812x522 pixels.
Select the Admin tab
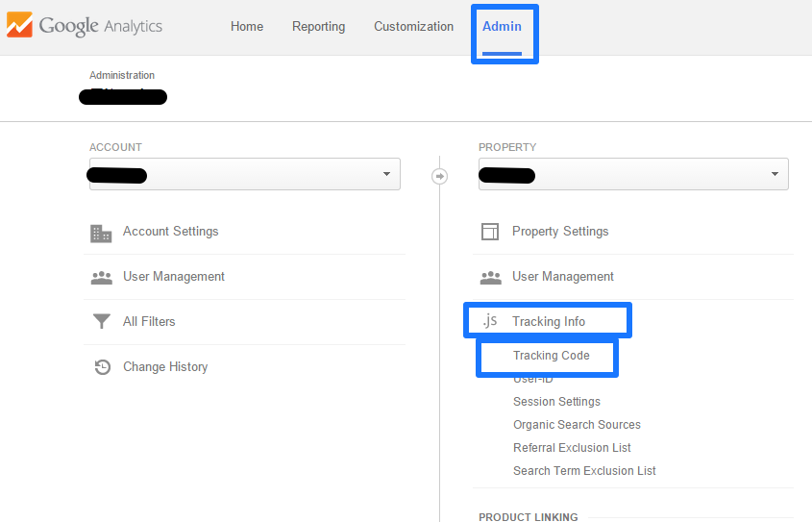(502, 26)
